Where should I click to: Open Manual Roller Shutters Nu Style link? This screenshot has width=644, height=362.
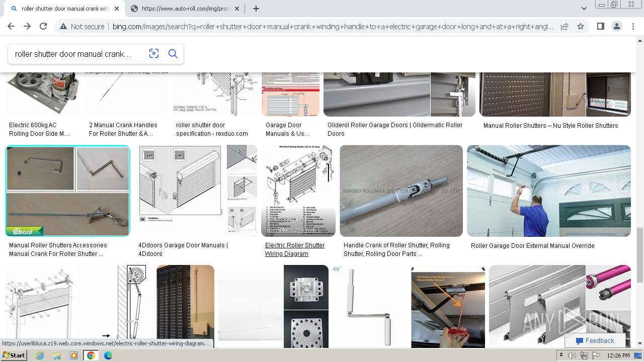[550, 126]
